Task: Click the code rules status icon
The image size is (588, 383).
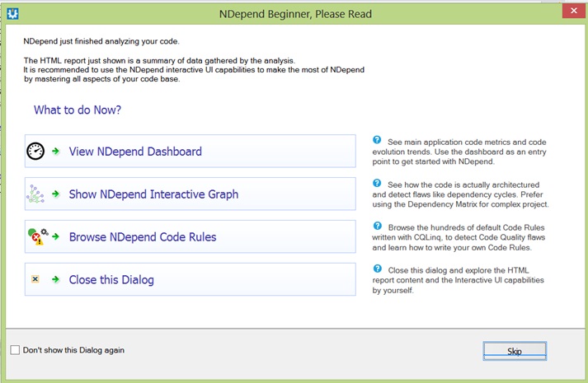Action: coord(38,236)
